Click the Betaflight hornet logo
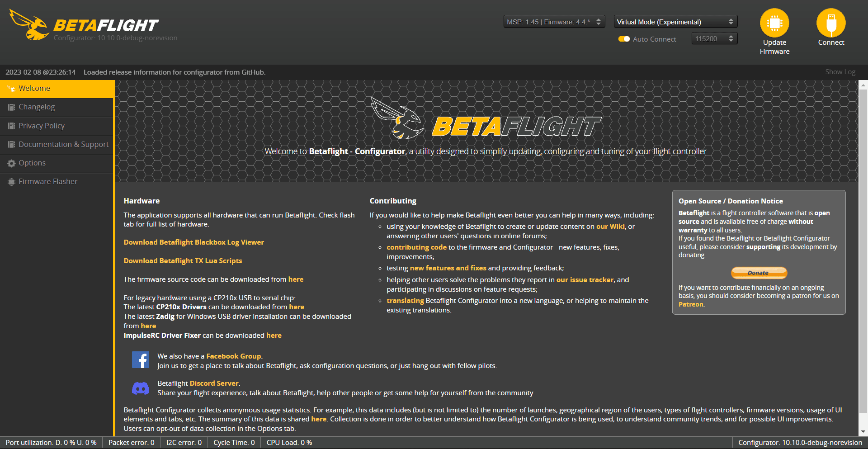The image size is (868, 449). coord(29,25)
